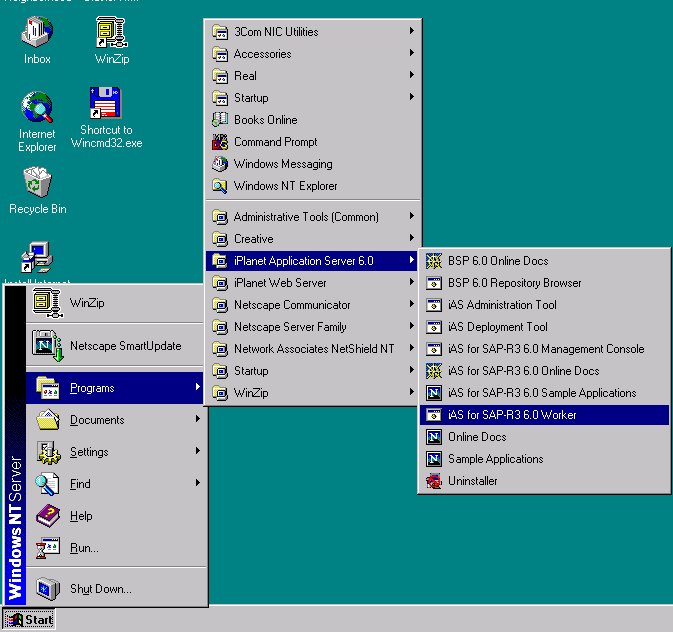Click the Run icon in Start menu

click(x=48, y=548)
